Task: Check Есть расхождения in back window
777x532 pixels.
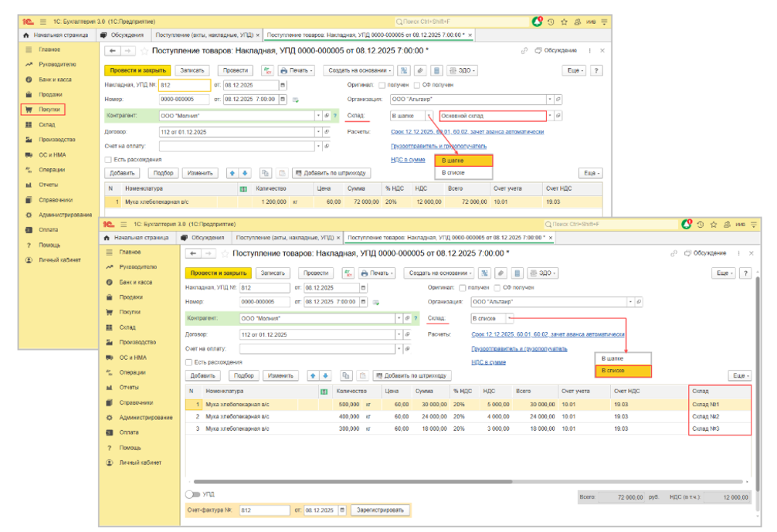Action: click(x=108, y=160)
